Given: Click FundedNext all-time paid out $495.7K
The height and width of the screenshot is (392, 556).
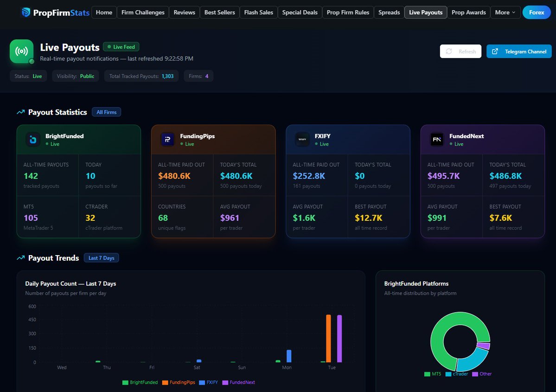Looking at the screenshot, I should (444, 176).
